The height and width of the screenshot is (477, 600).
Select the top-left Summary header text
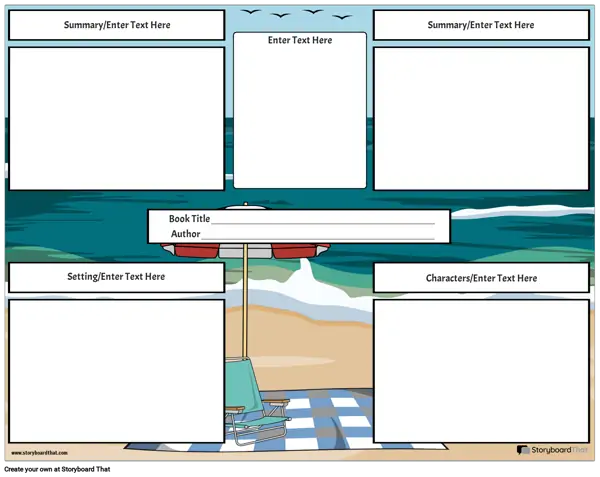116,25
